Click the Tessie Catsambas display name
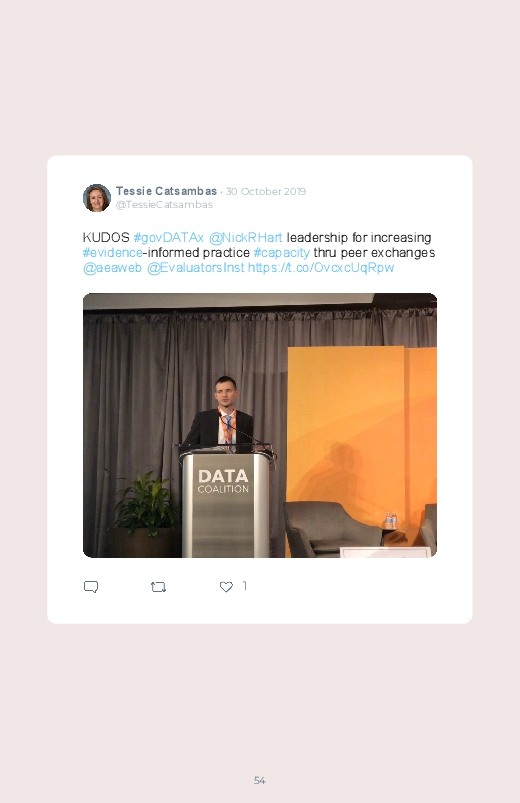520x803 pixels. pos(166,191)
